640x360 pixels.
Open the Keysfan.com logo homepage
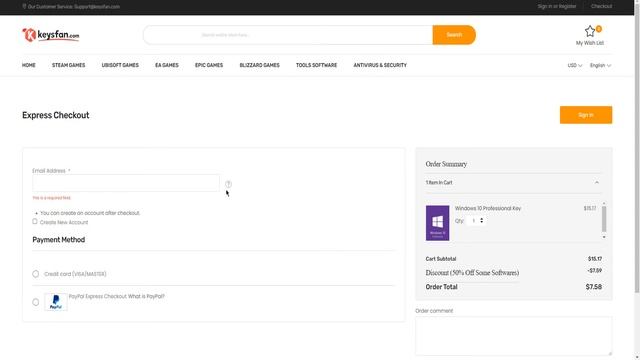pos(51,35)
